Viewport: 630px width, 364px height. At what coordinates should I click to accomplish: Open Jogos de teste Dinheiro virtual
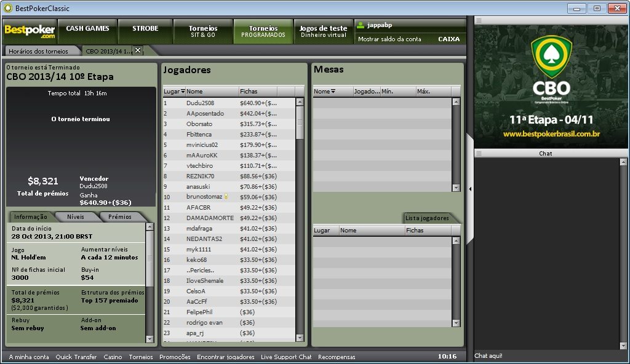point(324,31)
